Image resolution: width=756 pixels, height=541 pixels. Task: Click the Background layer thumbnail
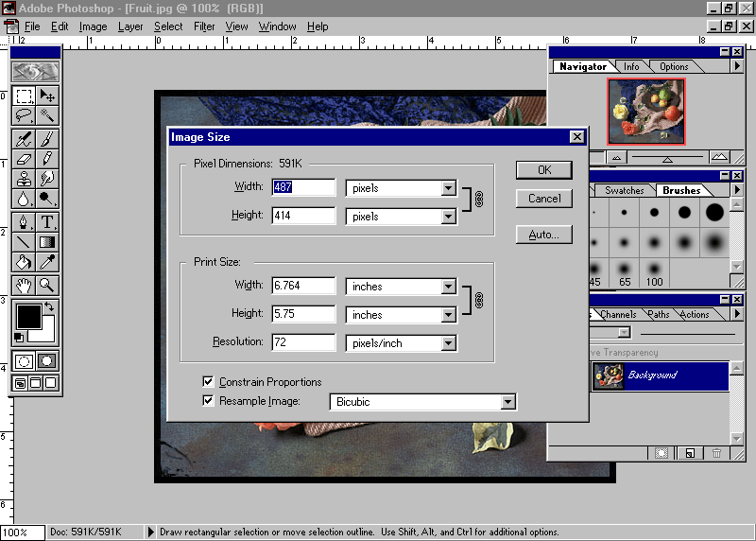(x=609, y=375)
